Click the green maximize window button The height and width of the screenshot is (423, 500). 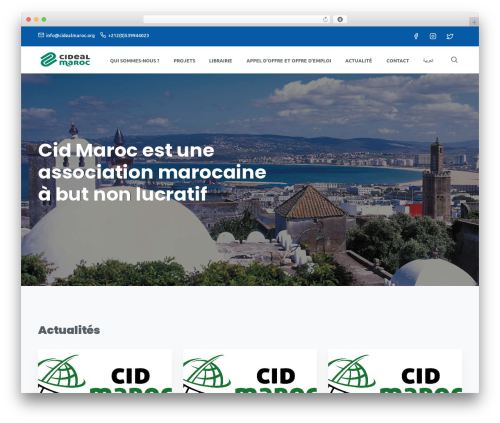(44, 19)
